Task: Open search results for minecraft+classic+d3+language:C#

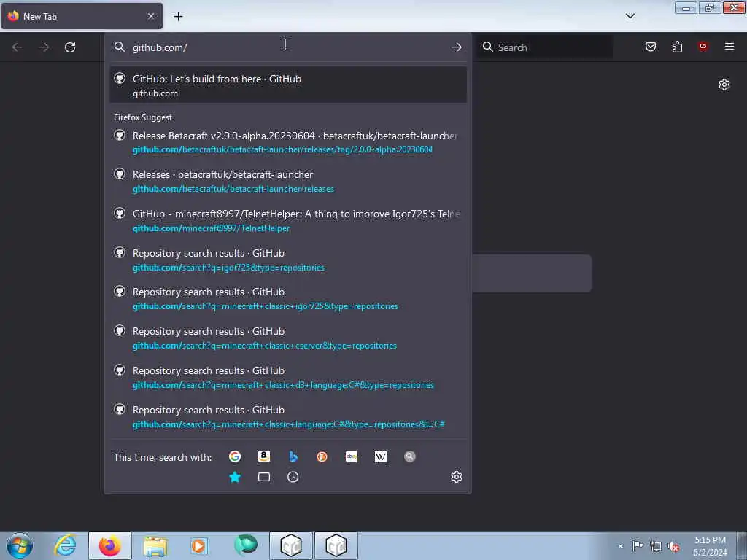Action: click(288, 378)
